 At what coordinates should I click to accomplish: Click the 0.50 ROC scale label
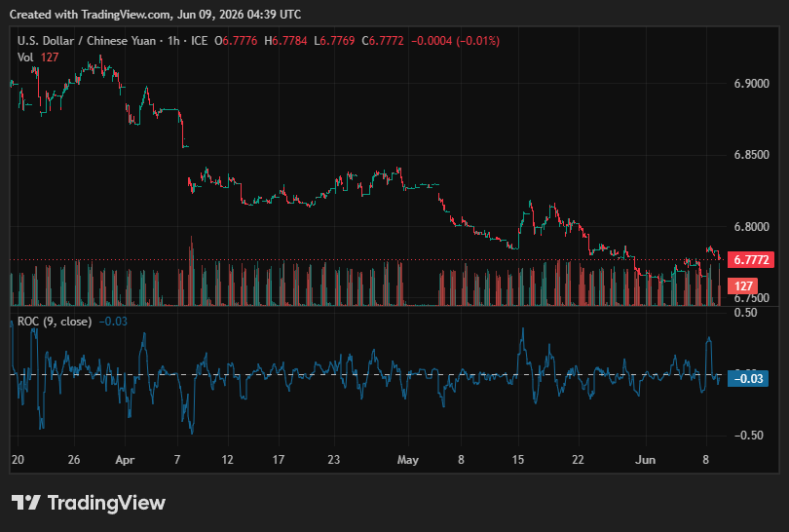pyautogui.click(x=745, y=313)
